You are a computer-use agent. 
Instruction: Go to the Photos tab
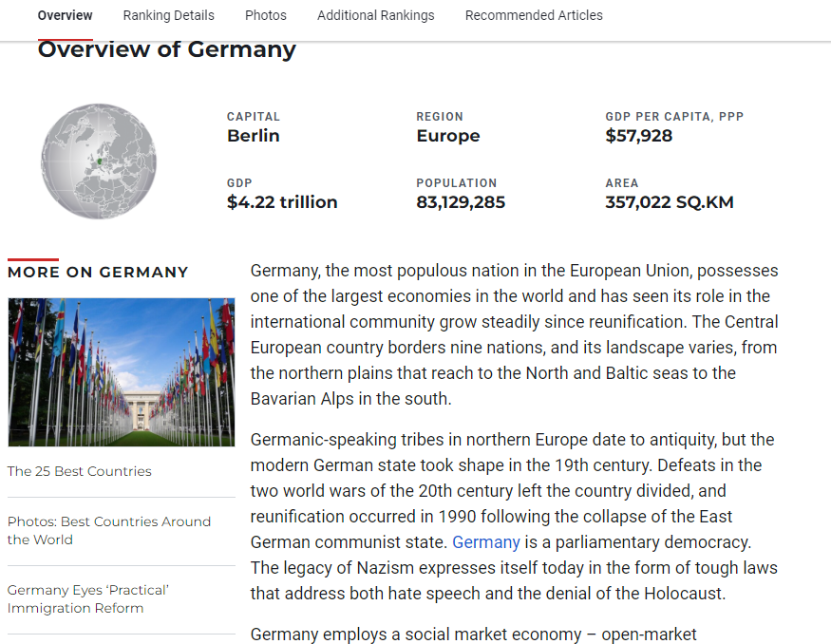click(x=265, y=15)
